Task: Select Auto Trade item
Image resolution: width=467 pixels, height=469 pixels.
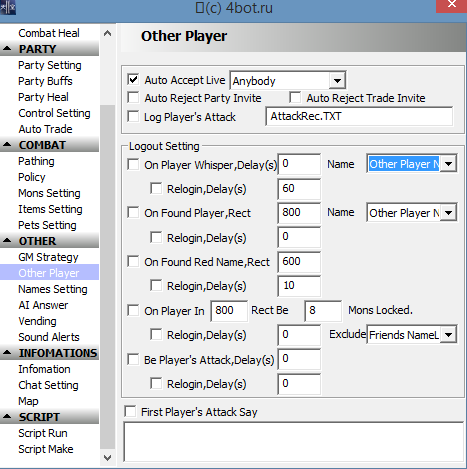Action: click(45, 129)
